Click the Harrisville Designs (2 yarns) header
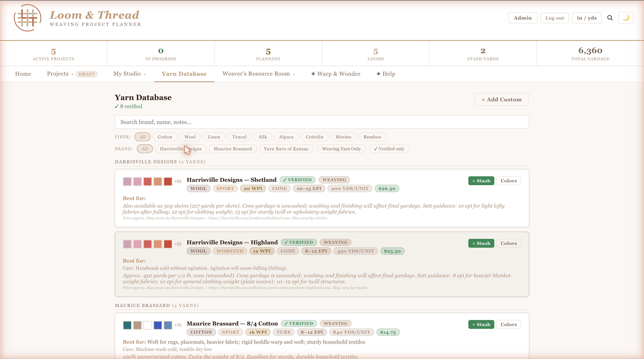Image resolution: width=644 pixels, height=359 pixels. point(160,162)
